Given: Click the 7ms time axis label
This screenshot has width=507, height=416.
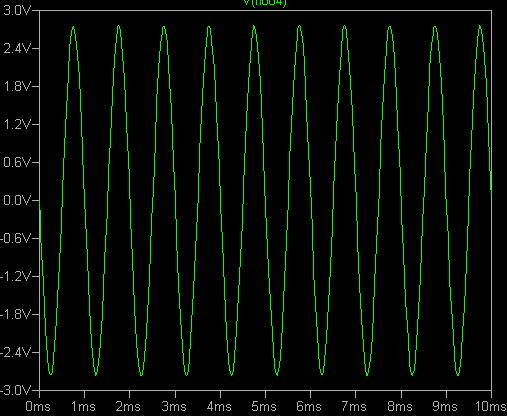Looking at the screenshot, I should (354, 406).
